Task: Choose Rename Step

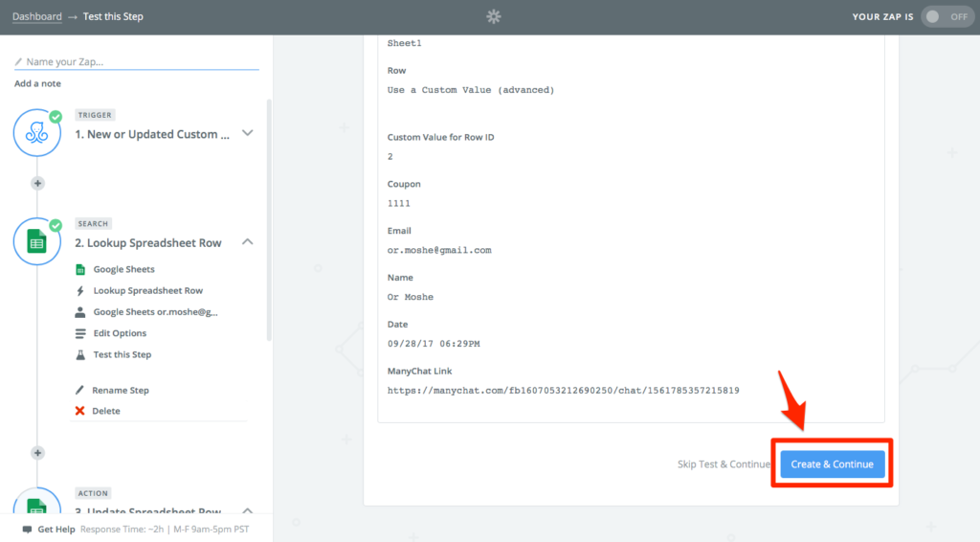Action: point(121,390)
